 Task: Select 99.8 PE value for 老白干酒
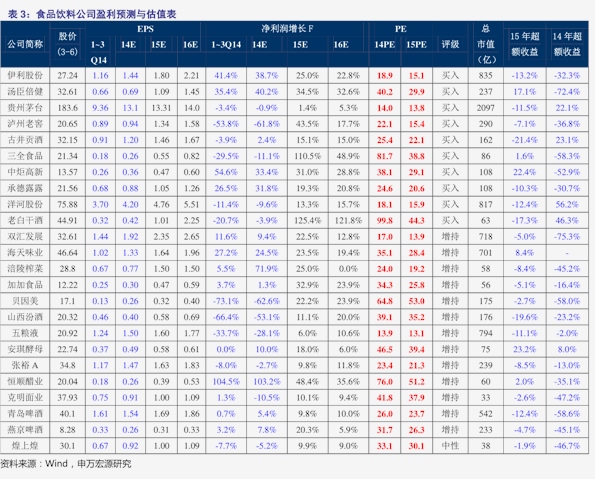[384, 221]
